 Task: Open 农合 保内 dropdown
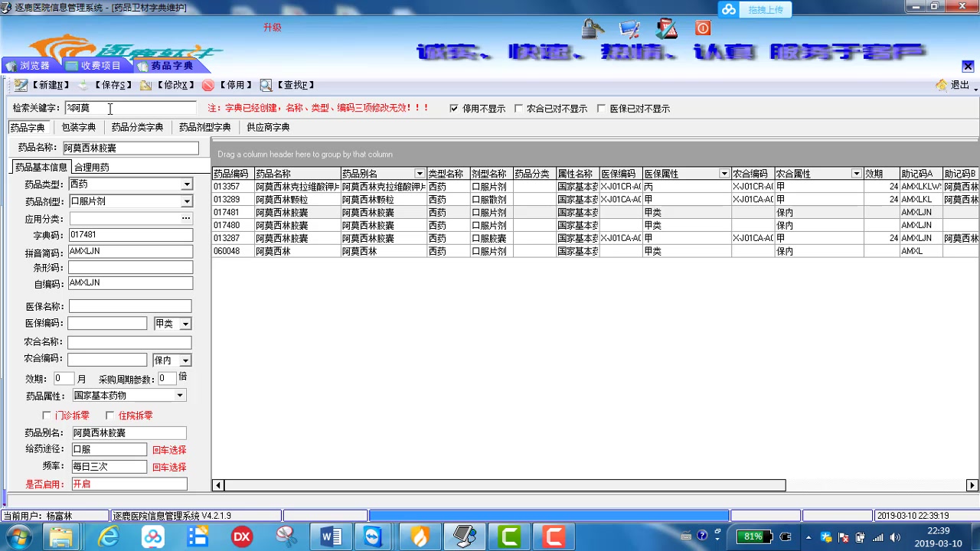click(x=185, y=360)
